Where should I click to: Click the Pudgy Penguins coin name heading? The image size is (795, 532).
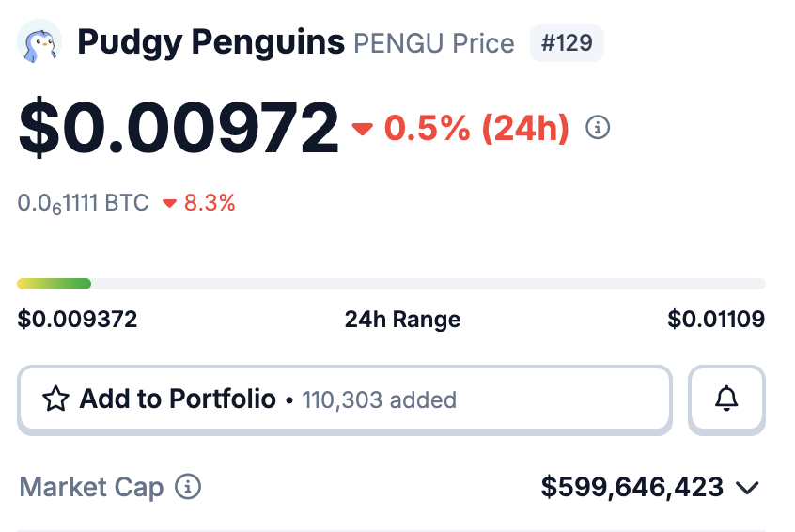(x=210, y=42)
